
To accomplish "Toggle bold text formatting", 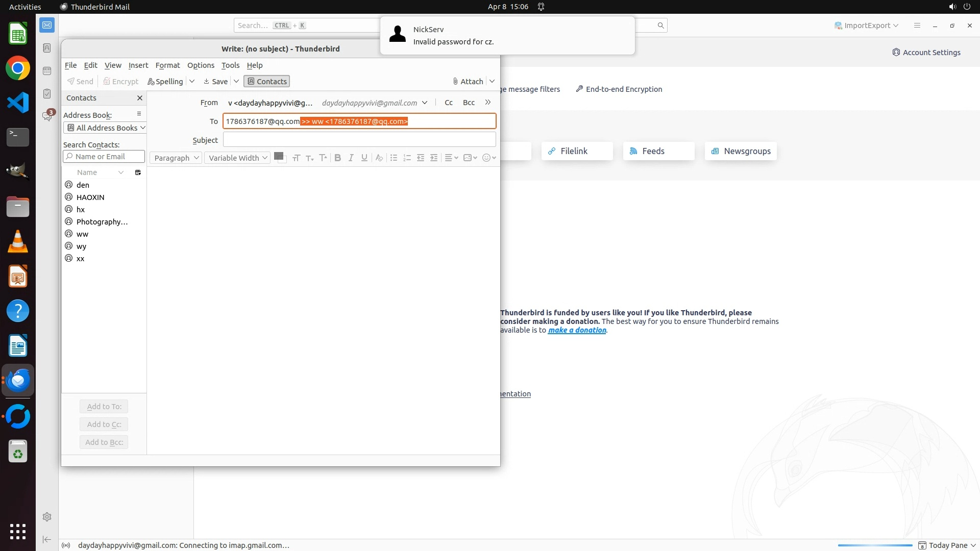I will [x=337, y=158].
